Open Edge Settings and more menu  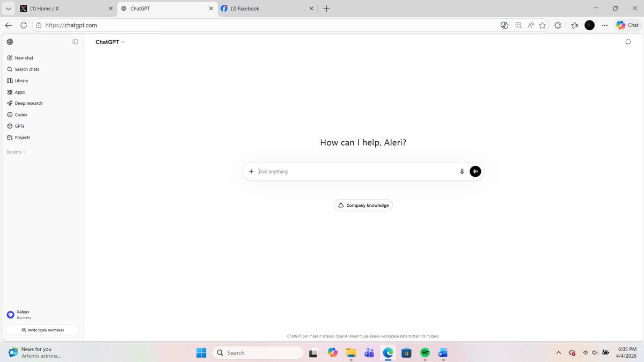click(605, 25)
